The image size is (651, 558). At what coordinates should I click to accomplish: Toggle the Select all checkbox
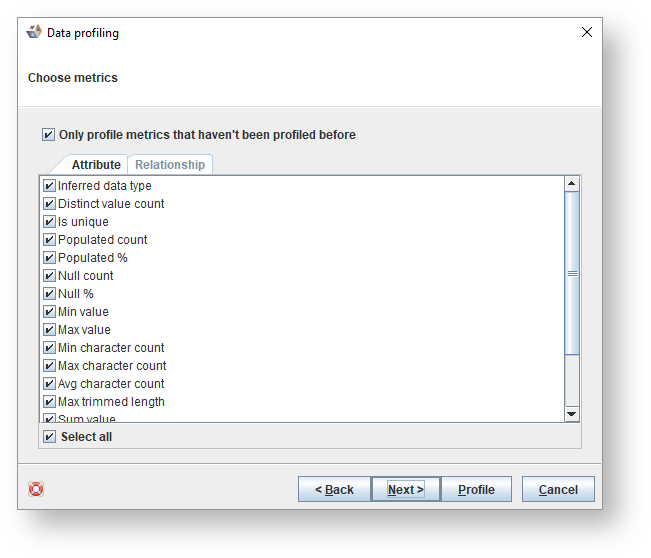coord(49,437)
